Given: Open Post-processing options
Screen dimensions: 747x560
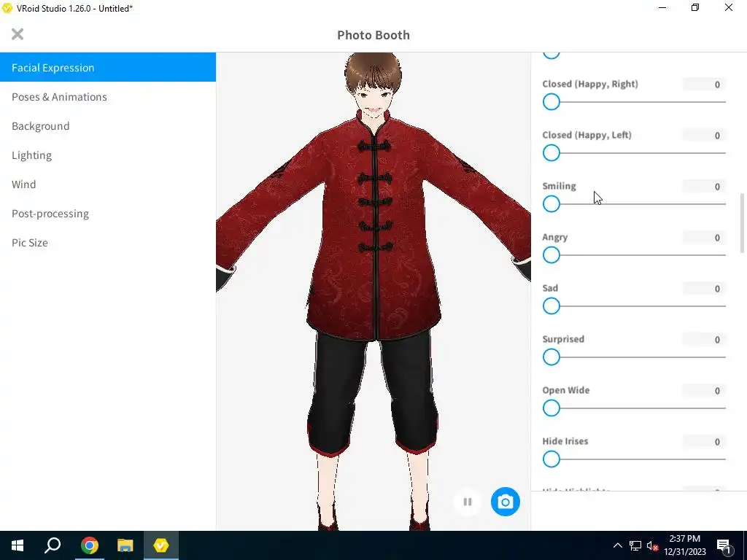Looking at the screenshot, I should [108, 214].
